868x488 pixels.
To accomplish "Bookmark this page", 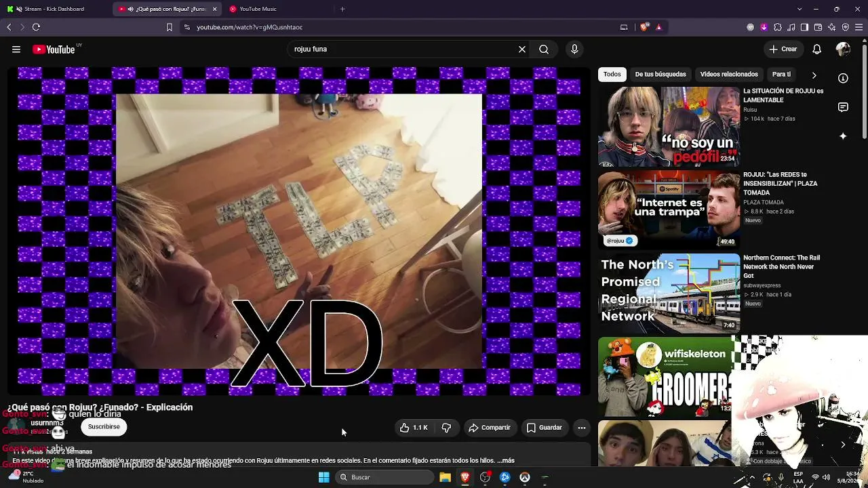I will click(170, 27).
